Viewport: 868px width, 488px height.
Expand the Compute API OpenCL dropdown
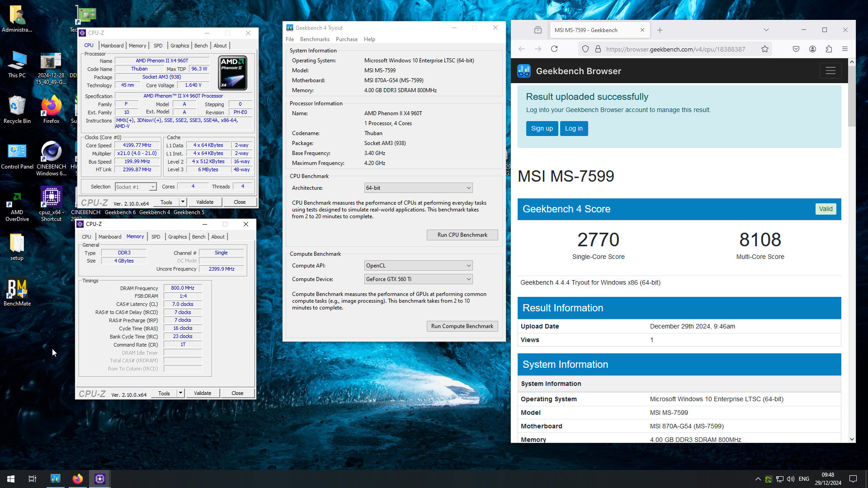point(419,266)
